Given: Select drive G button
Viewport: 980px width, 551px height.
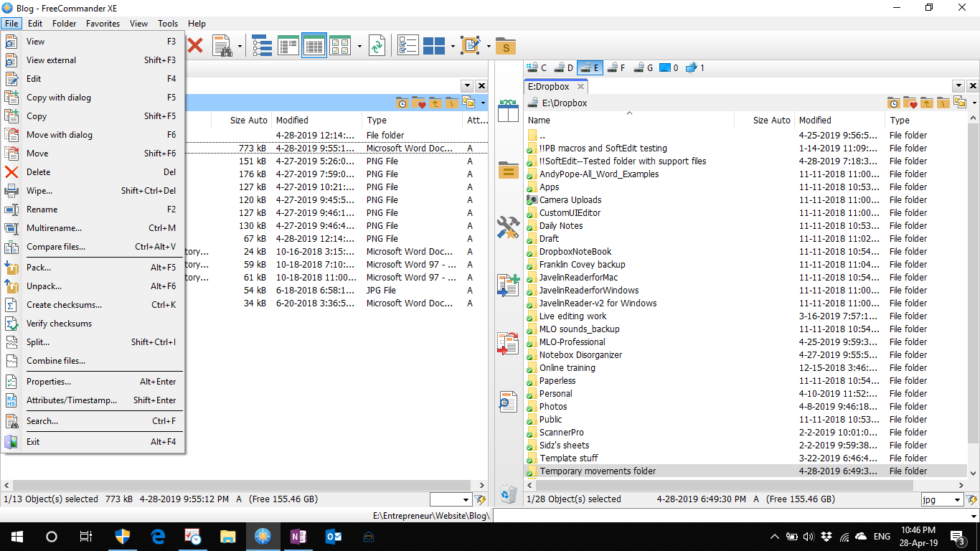Looking at the screenshot, I should coord(642,68).
